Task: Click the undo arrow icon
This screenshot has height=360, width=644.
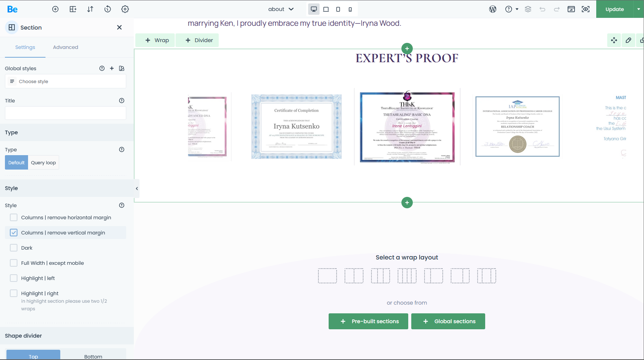Action: [x=542, y=9]
